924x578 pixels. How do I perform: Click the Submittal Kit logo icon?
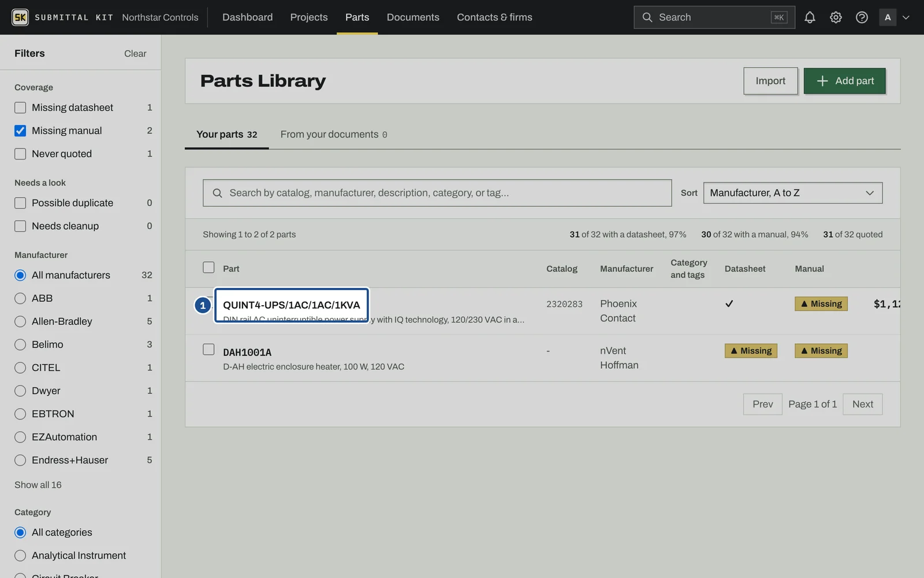click(20, 17)
